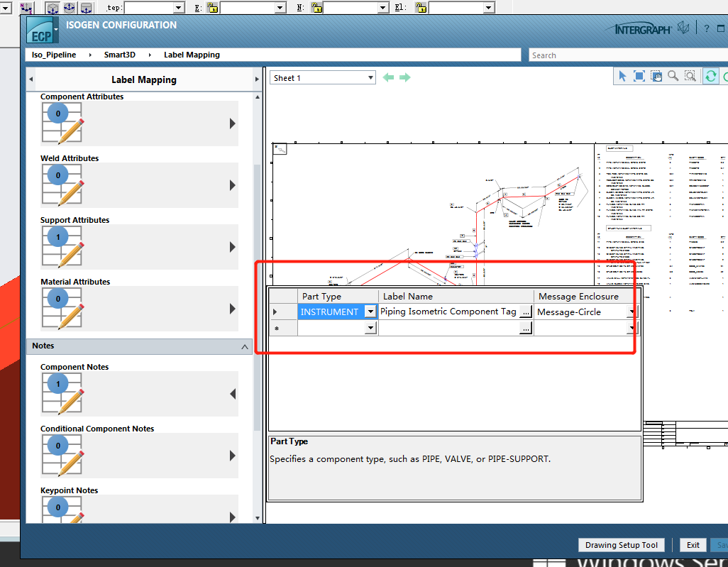728x567 pixels.
Task: Edit the Support Attributes table icon
Action: [62, 246]
